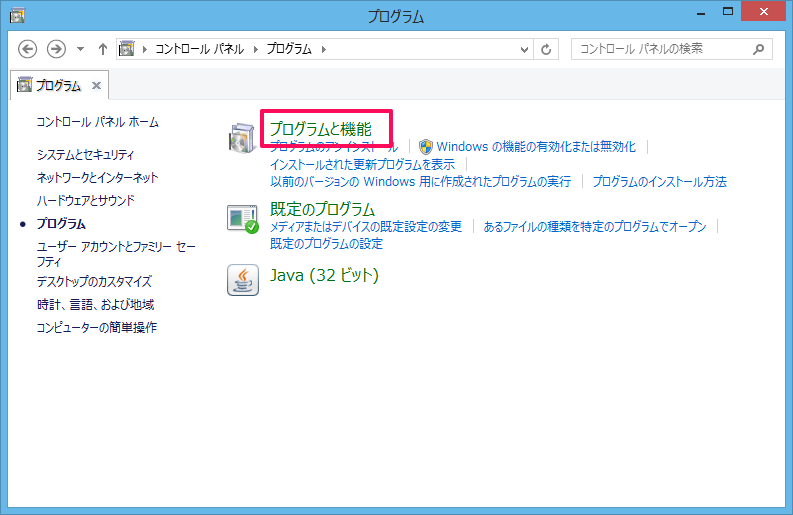Open 既定のプログラム heading link
The image size is (793, 515).
(322, 209)
